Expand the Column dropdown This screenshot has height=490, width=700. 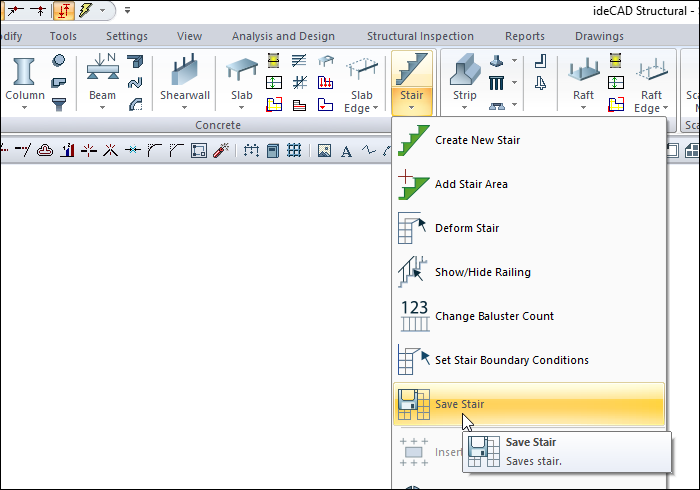(25, 107)
